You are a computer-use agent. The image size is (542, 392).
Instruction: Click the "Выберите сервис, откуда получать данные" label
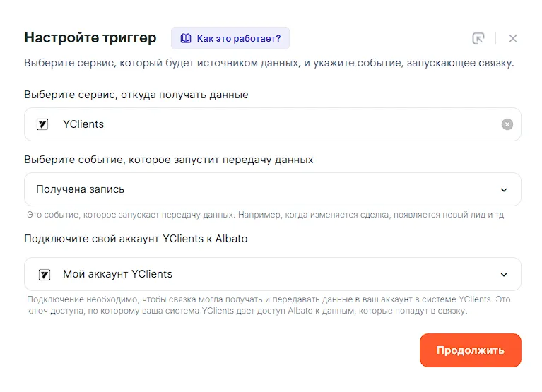[136, 94]
